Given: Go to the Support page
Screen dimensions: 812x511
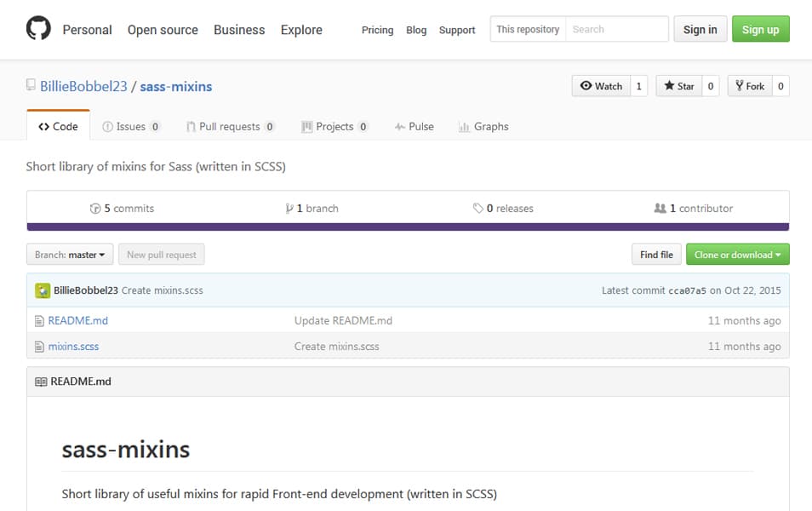Looking at the screenshot, I should point(457,30).
